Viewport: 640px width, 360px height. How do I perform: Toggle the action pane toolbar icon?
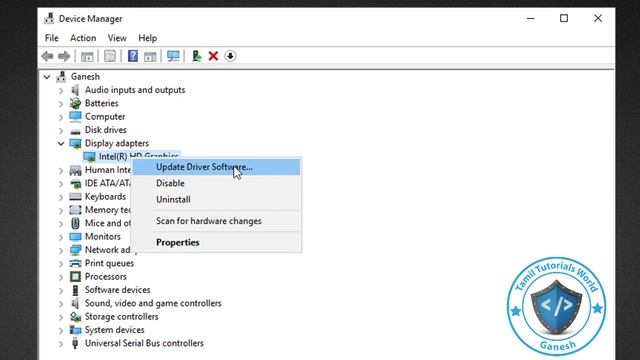coord(150,56)
